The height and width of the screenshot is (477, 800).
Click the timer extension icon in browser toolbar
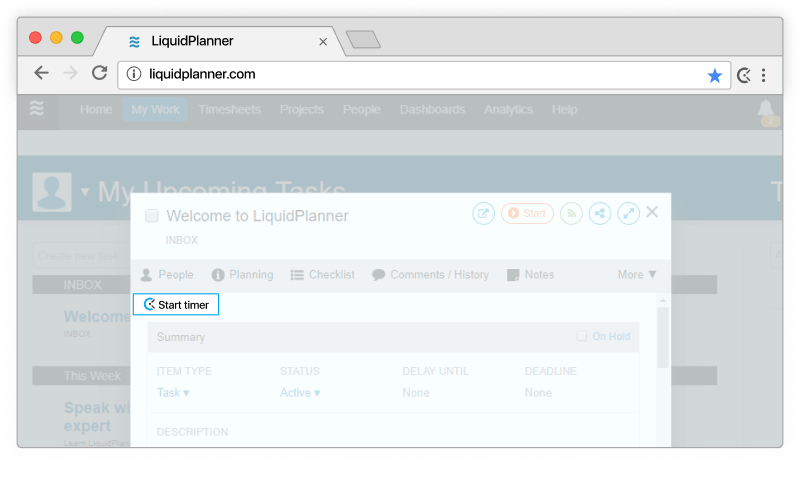[x=744, y=76]
